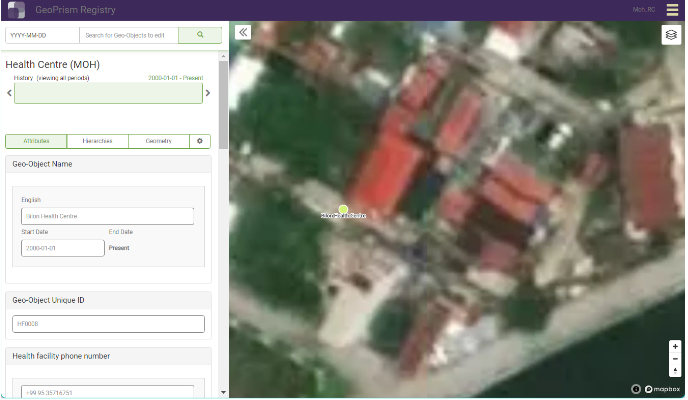Zoom out on the map
This screenshot has width=688, height=400.
click(x=675, y=358)
